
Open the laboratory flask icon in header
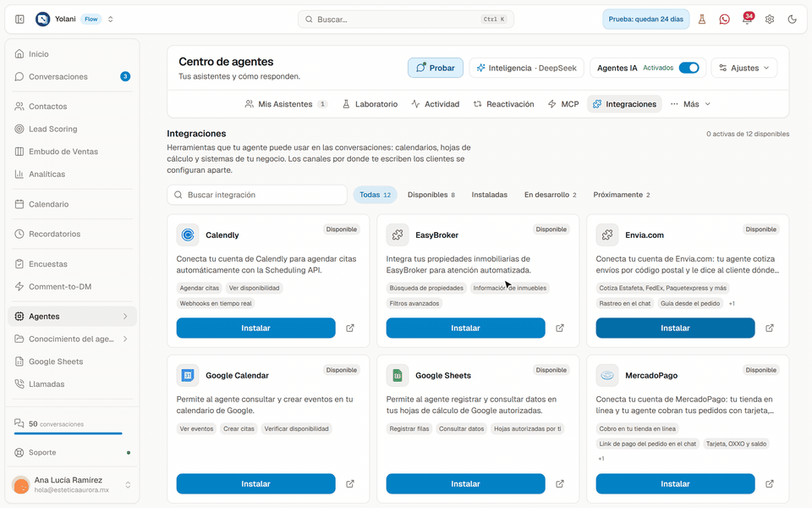(x=702, y=19)
